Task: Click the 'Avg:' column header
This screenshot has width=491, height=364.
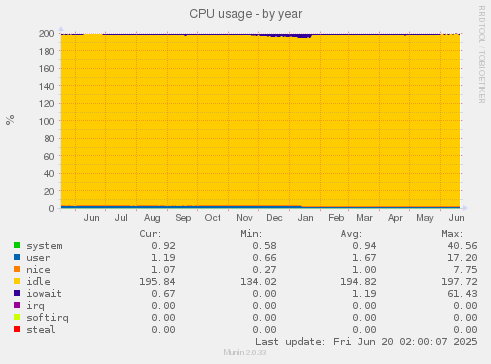Action: click(x=351, y=234)
